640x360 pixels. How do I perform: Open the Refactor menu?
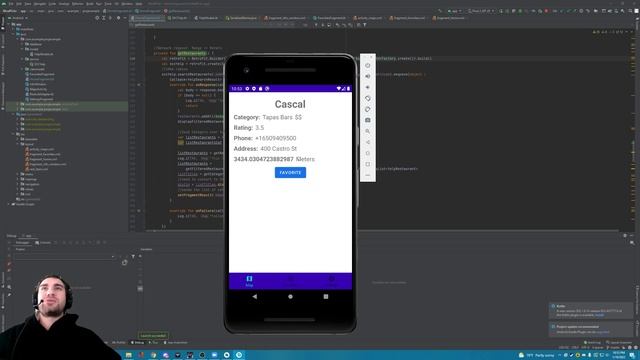tap(77, 4)
